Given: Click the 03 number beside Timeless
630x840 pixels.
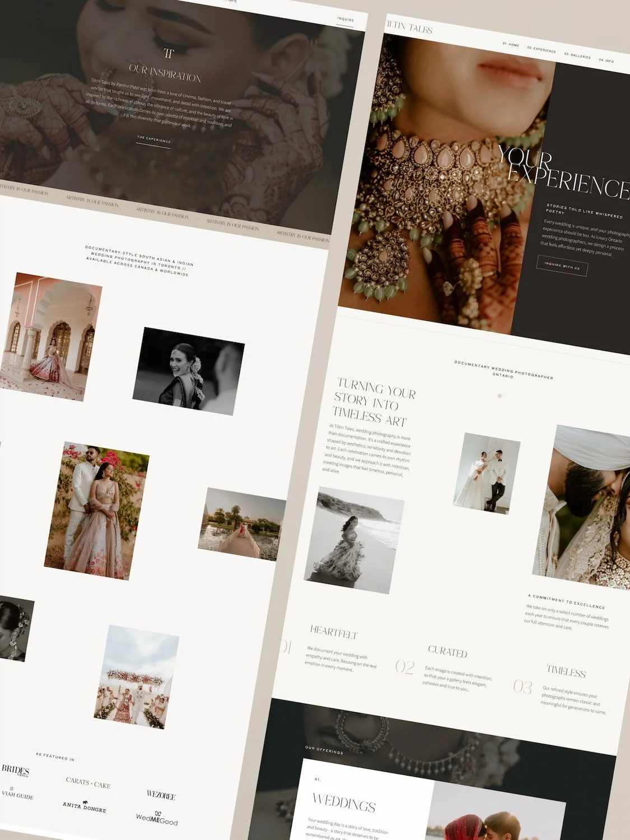Looking at the screenshot, I should pos(522,687).
